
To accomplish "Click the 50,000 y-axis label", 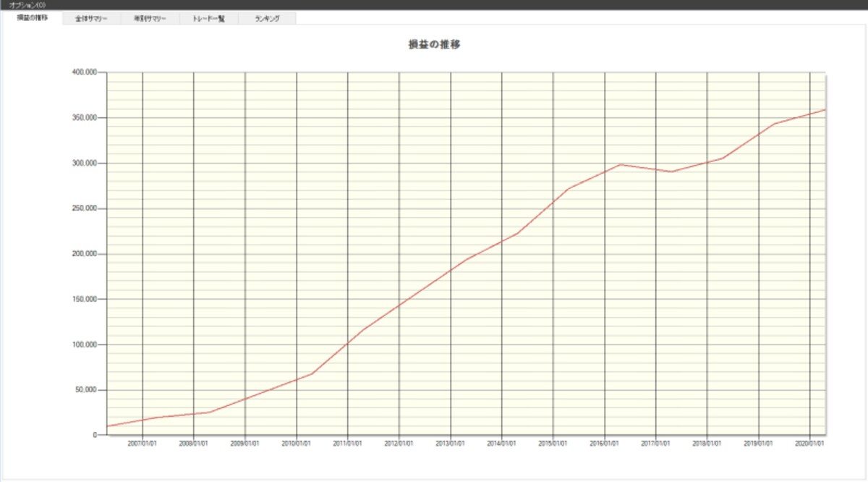I will (x=86, y=390).
